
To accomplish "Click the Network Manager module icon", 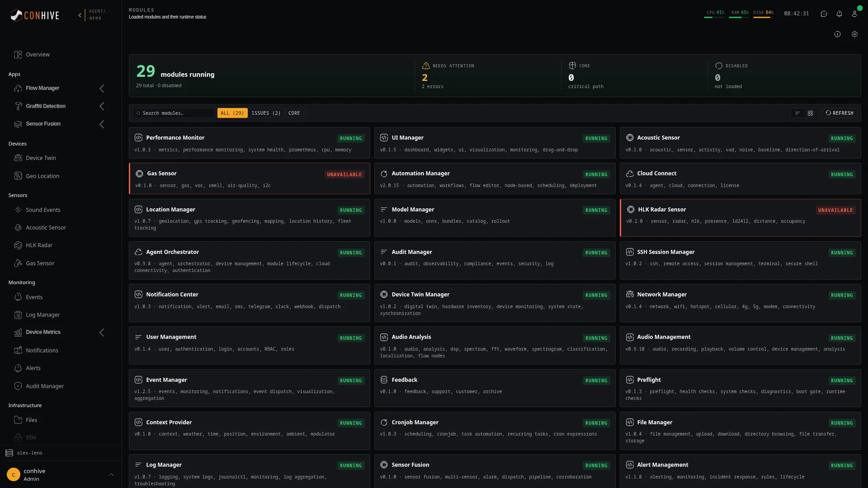I will (630, 294).
